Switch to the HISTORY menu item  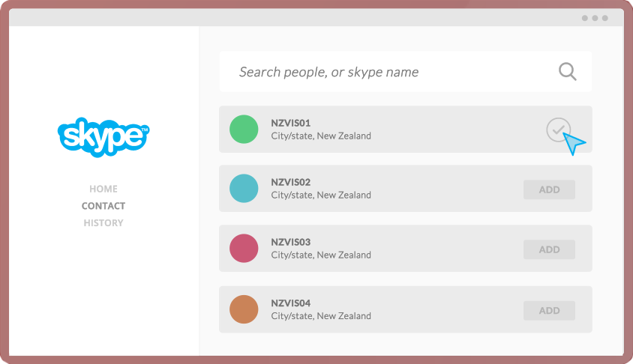[x=103, y=222]
